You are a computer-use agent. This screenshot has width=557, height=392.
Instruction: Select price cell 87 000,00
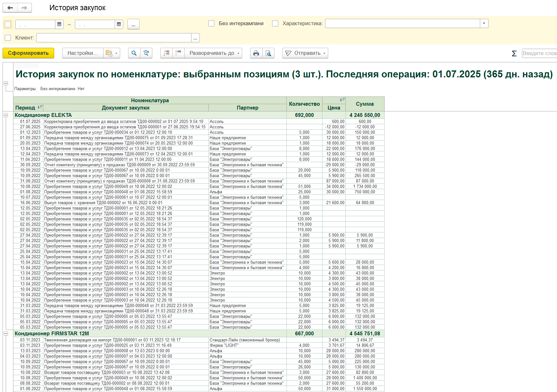point(334,181)
